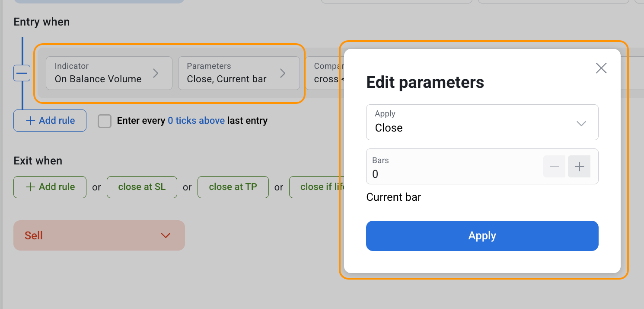Decrease Bars value with minus stepper
Screen dimensions: 644x309
[x=554, y=167]
